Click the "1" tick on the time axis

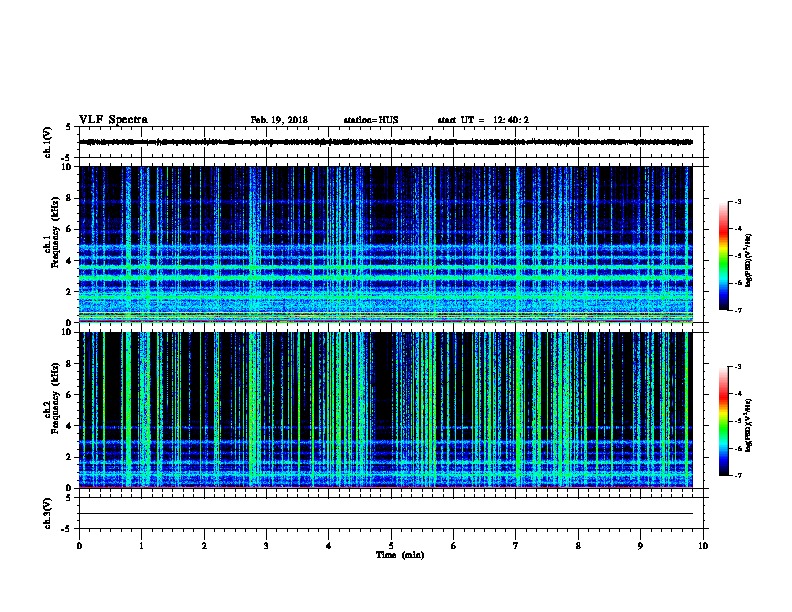(141, 546)
